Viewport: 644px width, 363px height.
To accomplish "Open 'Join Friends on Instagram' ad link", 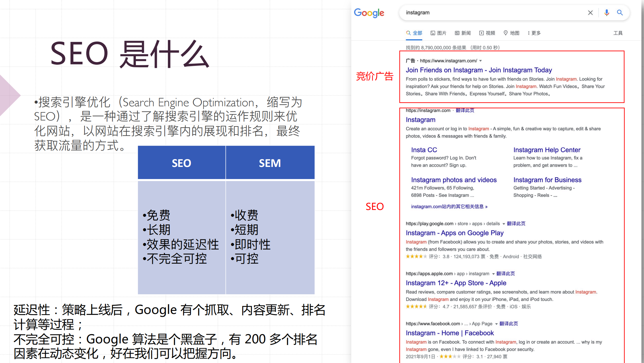I will 479,70.
